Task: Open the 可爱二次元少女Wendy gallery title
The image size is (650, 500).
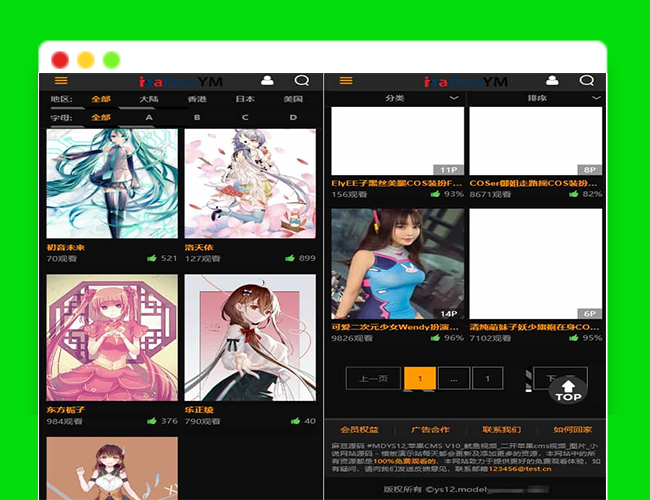Action: (395, 327)
